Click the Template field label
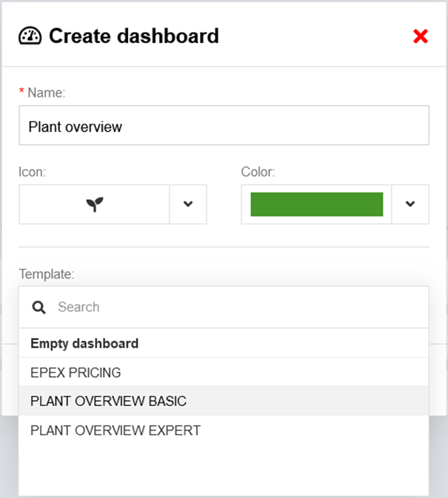Viewport: 448px width, 498px height. (x=46, y=274)
